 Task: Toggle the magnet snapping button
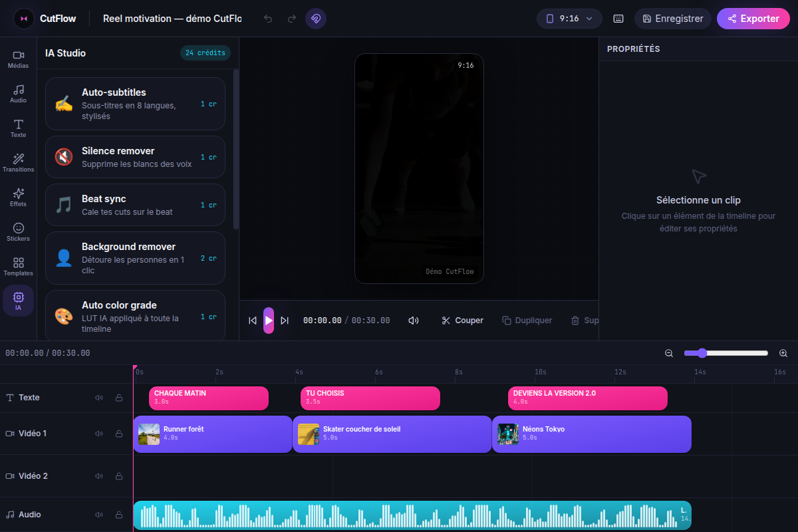(316, 19)
